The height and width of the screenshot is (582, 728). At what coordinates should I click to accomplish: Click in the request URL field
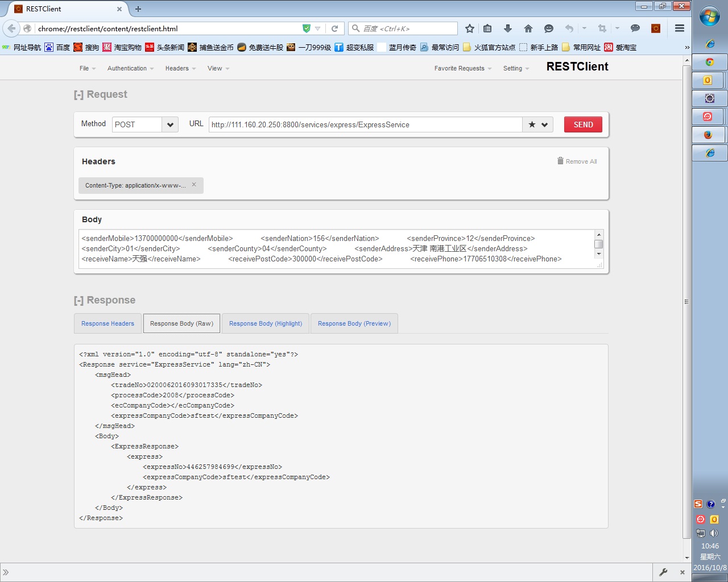pyautogui.click(x=366, y=124)
